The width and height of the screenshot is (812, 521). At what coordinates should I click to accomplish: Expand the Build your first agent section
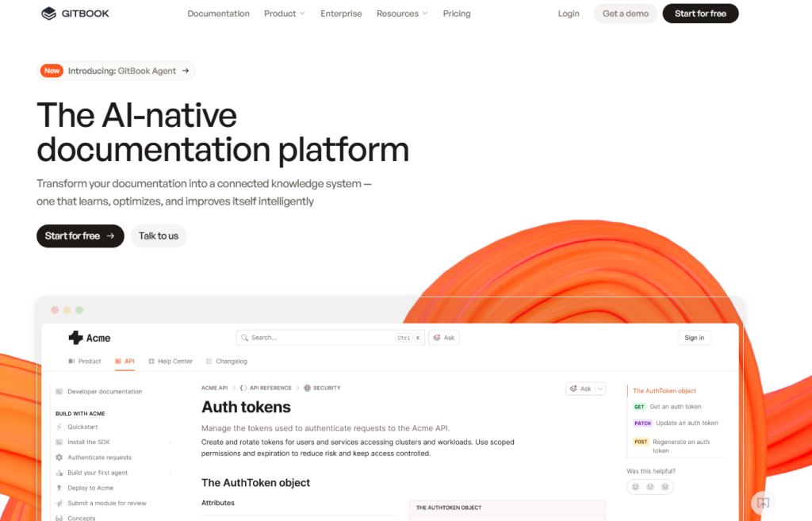tap(170, 473)
